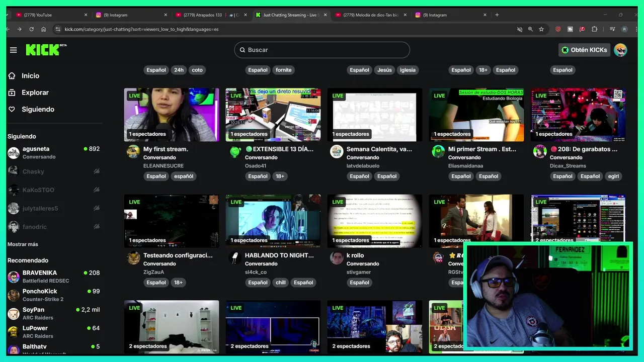Viewport: 644px width, 362px height.
Task: Open offline channel fanodric
Action: click(x=53, y=227)
